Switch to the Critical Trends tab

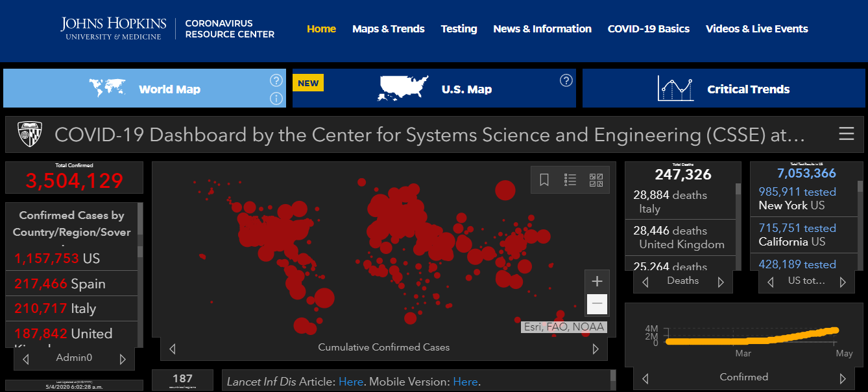723,89
